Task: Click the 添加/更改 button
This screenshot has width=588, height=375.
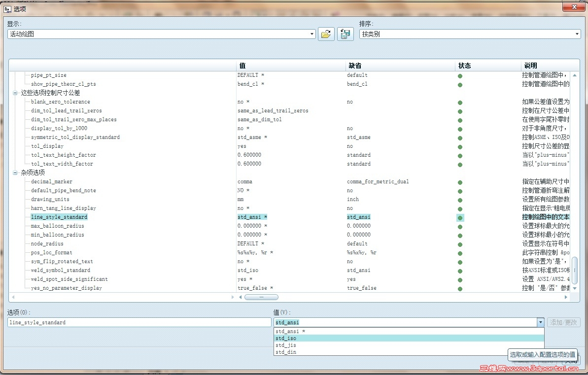Action: pos(564,322)
